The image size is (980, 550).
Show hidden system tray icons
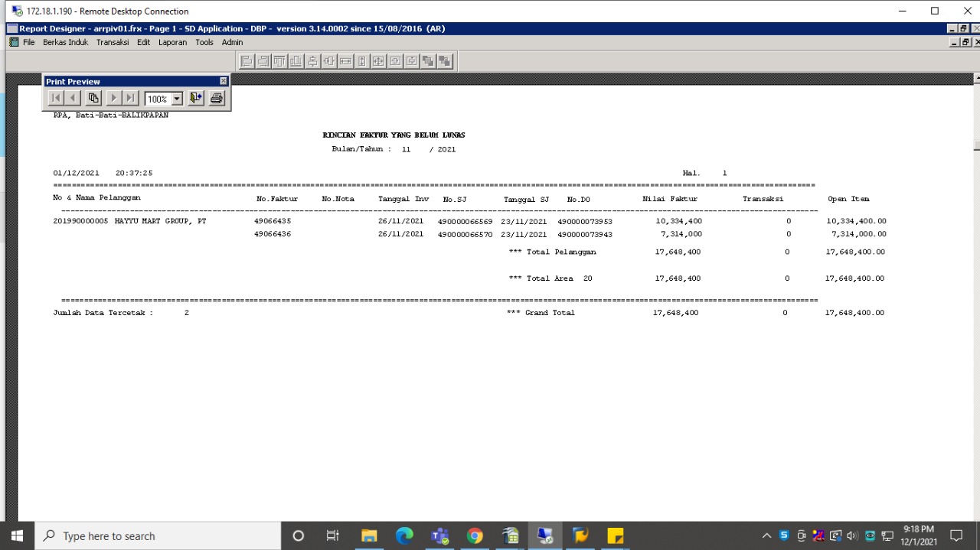766,535
